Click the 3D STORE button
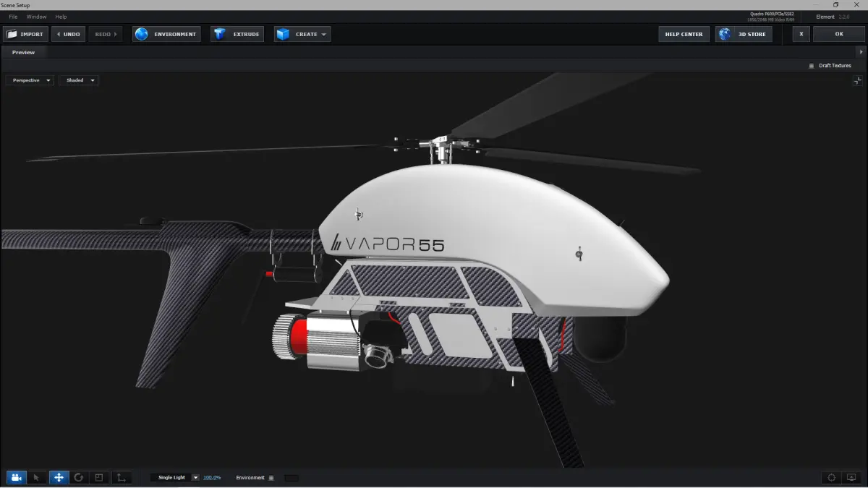Image resolution: width=868 pixels, height=488 pixels. pos(744,34)
